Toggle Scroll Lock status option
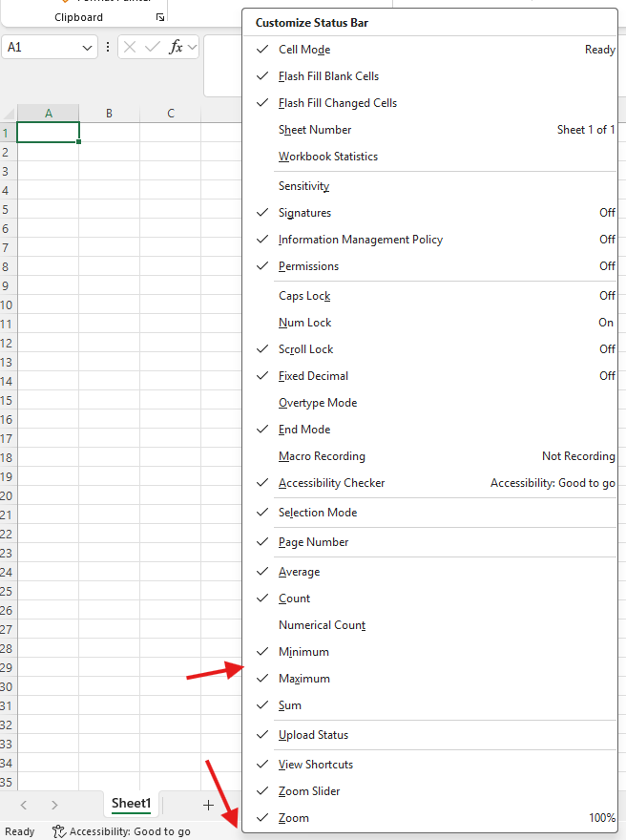 click(429, 349)
